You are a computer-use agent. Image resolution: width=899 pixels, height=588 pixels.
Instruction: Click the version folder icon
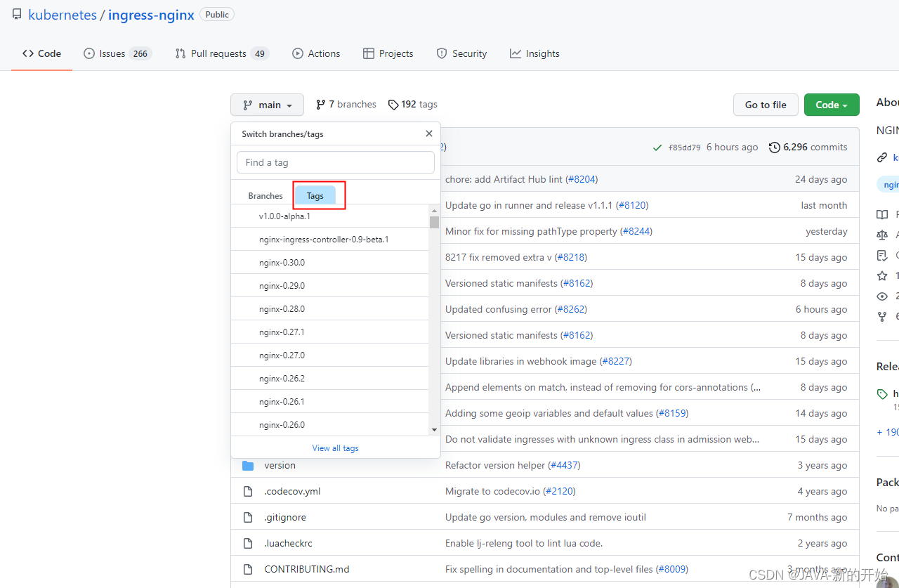click(x=248, y=465)
